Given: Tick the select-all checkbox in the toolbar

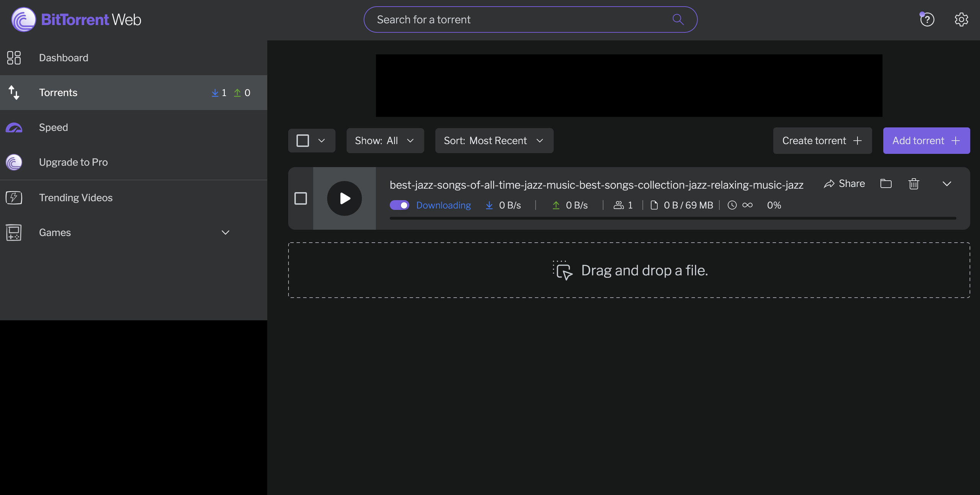Looking at the screenshot, I should coord(302,140).
